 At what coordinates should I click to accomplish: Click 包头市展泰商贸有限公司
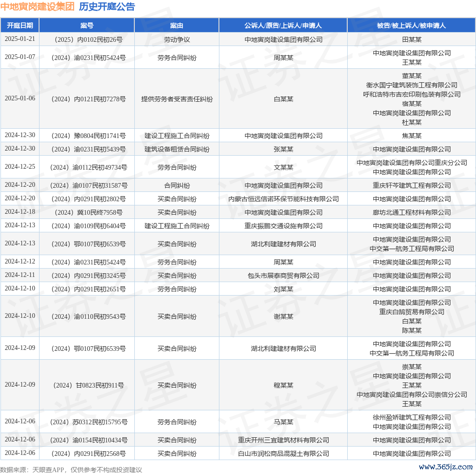[283, 276]
